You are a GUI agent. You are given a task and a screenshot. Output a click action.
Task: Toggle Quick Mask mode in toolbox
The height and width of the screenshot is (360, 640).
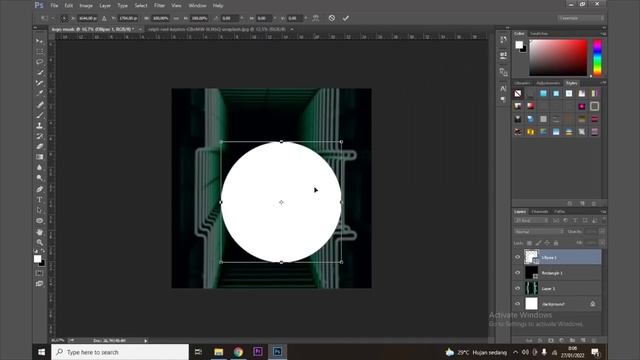point(39,273)
